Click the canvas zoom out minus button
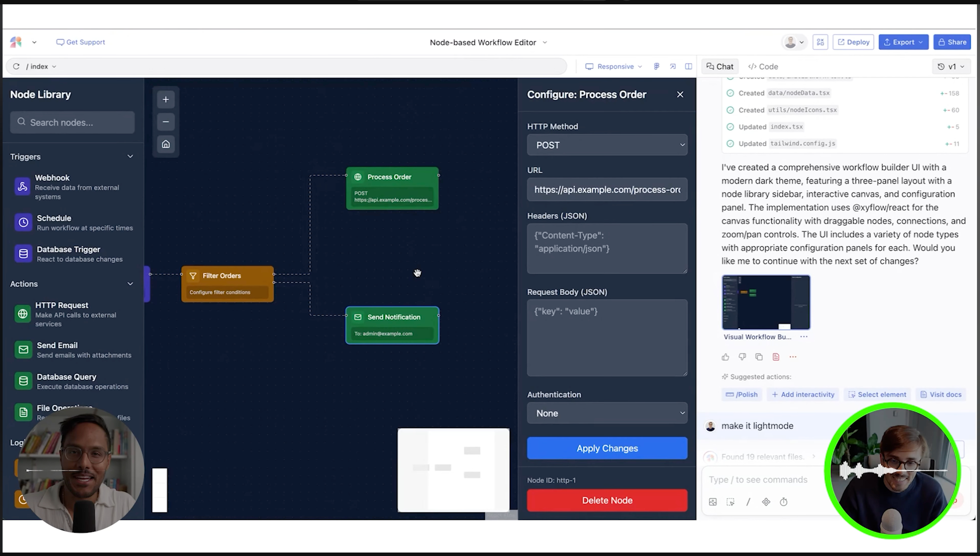This screenshot has width=980, height=556. (166, 122)
